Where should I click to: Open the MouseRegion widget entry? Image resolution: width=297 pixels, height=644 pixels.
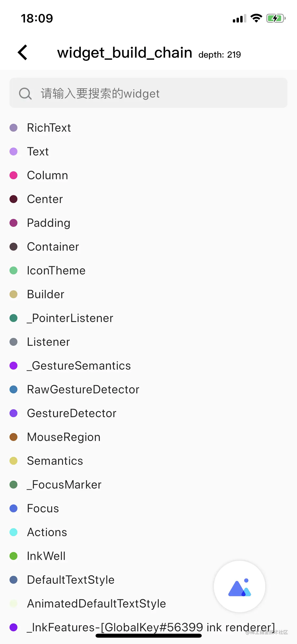tap(64, 437)
